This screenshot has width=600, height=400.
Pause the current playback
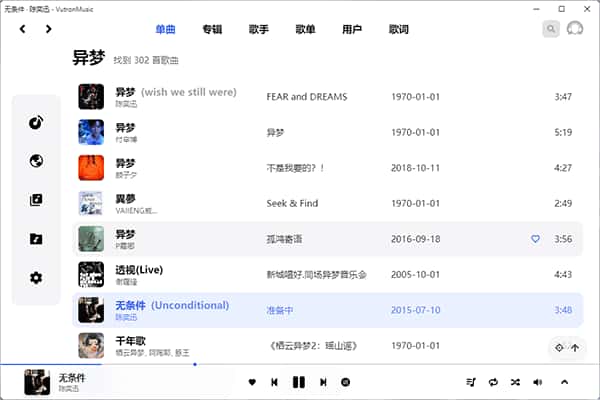pyautogui.click(x=299, y=382)
